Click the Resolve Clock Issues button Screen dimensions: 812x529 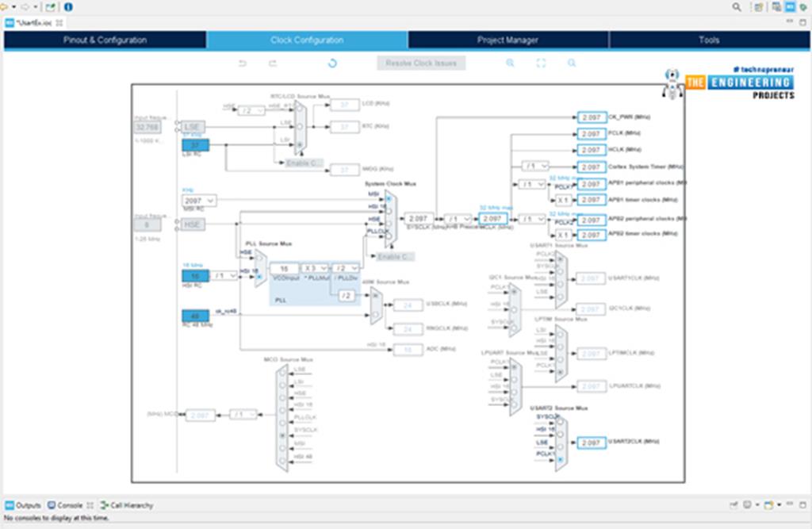421,63
